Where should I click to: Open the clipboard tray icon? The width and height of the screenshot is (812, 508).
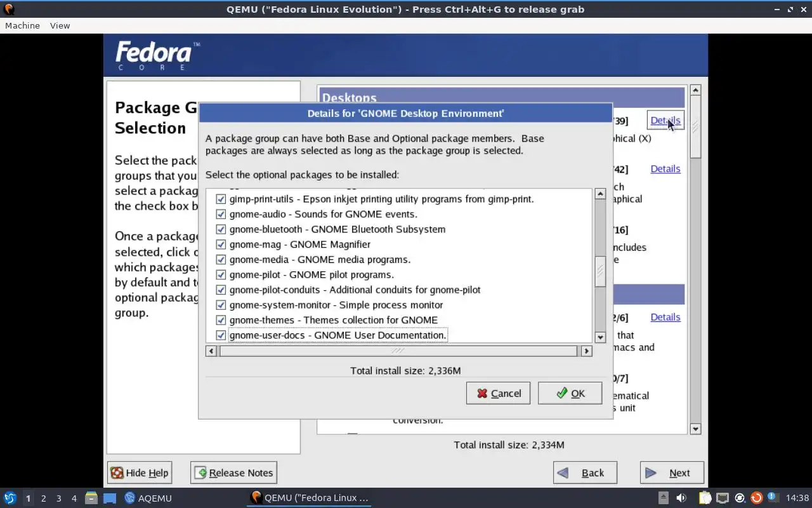click(705, 498)
